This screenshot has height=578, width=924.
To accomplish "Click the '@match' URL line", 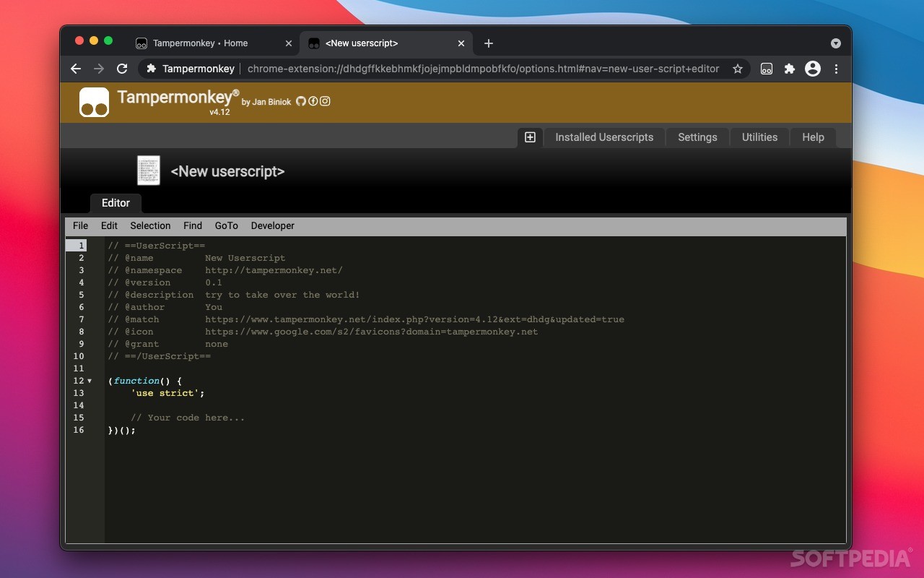I will (x=366, y=319).
